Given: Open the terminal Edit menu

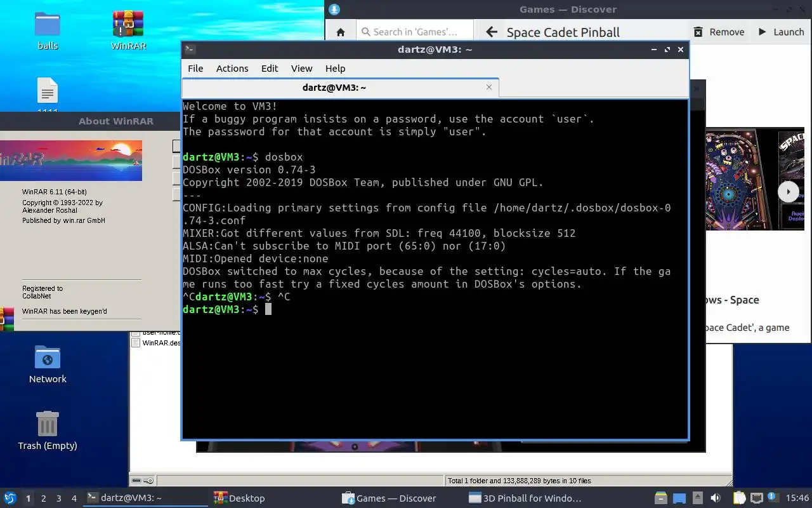Looking at the screenshot, I should point(270,68).
